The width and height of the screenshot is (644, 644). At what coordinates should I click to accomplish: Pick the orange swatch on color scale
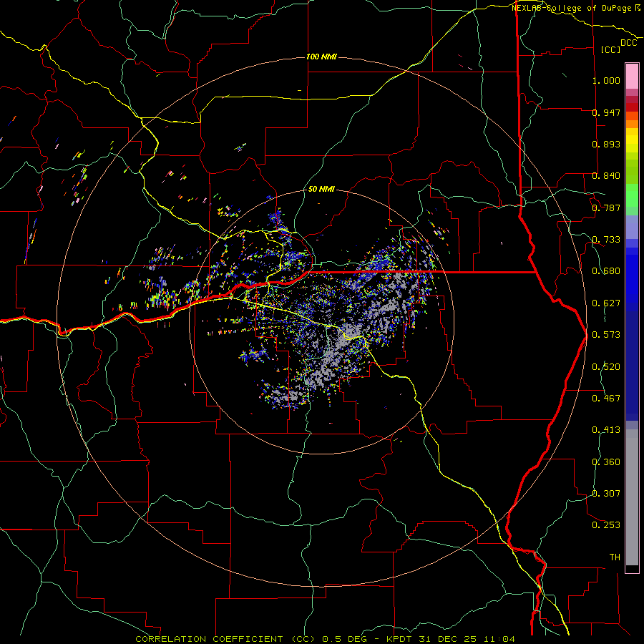tap(632, 124)
